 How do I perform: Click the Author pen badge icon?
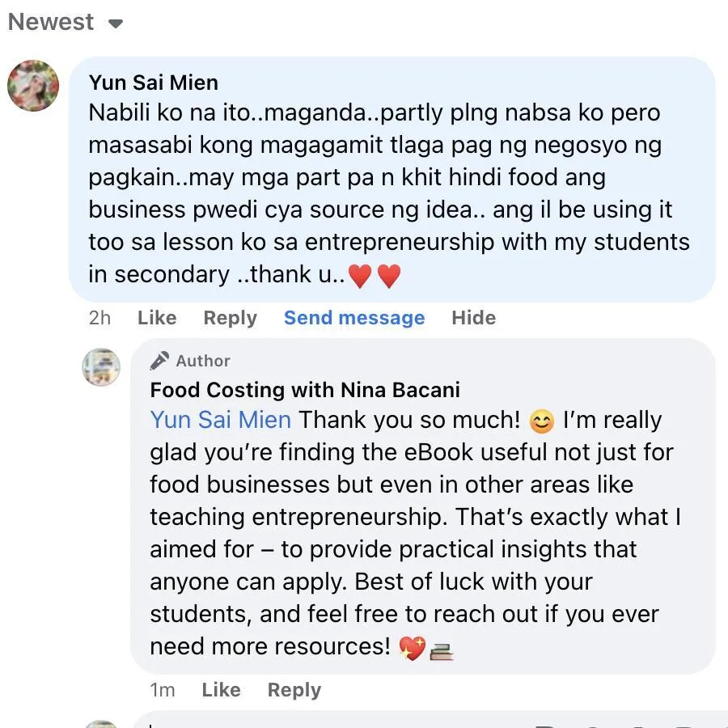[x=159, y=361]
